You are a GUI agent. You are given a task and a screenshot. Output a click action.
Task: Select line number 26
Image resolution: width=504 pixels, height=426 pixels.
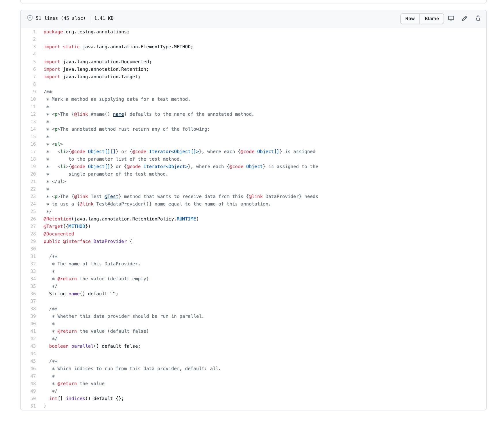[33, 219]
